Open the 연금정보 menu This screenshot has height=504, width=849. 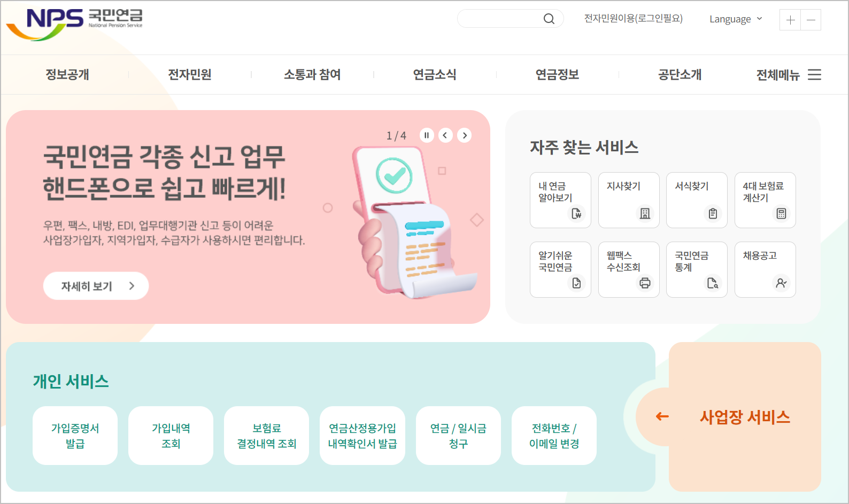tap(558, 74)
